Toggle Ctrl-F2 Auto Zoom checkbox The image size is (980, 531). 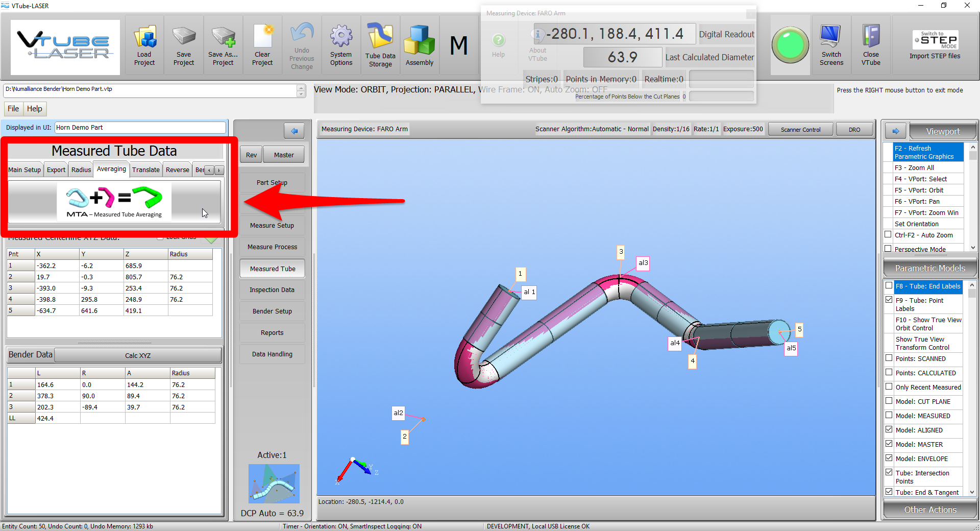(888, 235)
